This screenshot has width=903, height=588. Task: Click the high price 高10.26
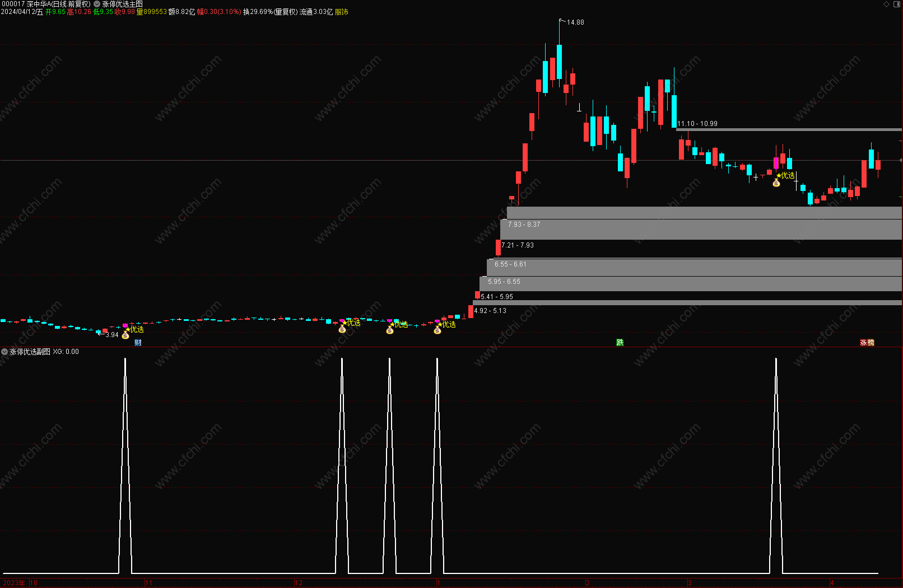[79, 12]
